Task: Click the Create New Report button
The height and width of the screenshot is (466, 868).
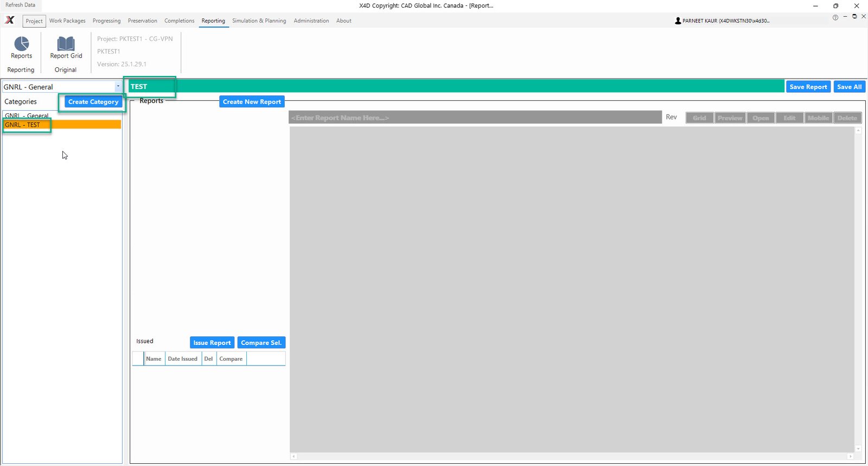Action: point(252,102)
